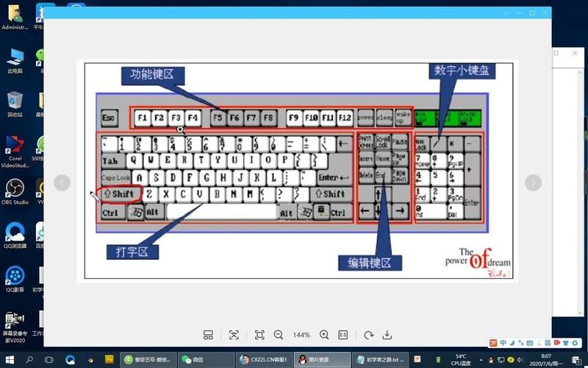Open OBS Studio desktop shortcut
Screen dimensions: 588x368
(x=15, y=190)
